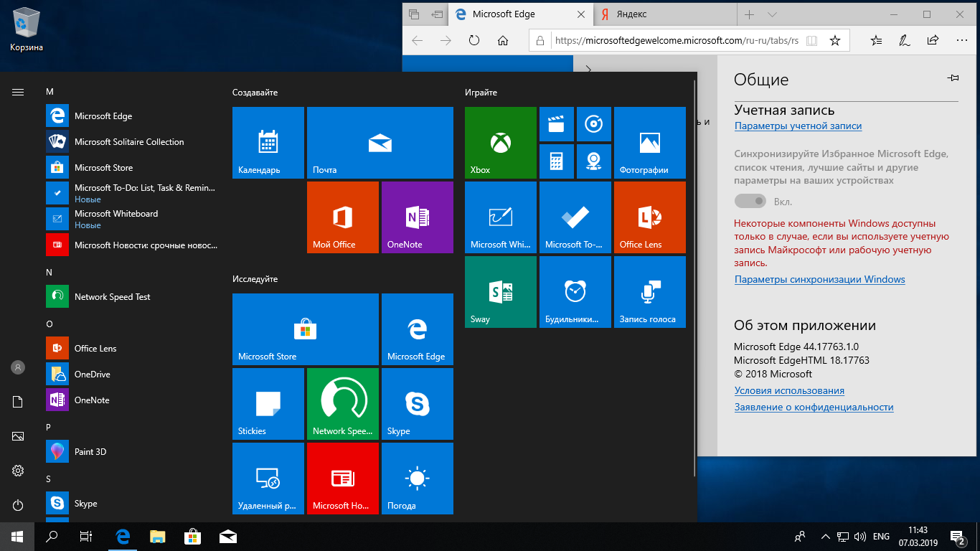Open a new Edge tab with plus
980x551 pixels.
coord(749,14)
